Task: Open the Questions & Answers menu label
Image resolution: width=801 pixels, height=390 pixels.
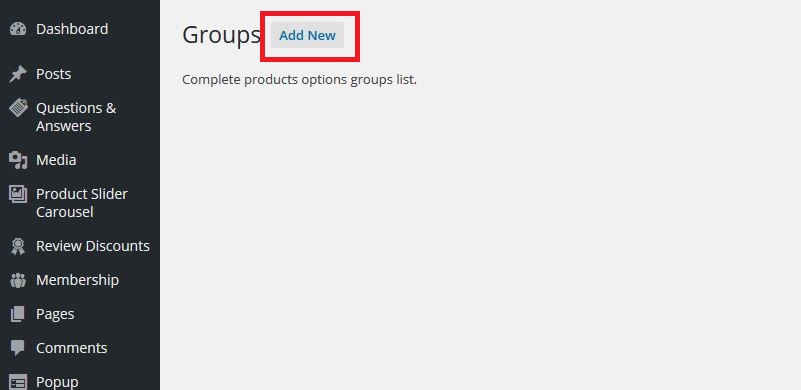Action: (x=76, y=117)
